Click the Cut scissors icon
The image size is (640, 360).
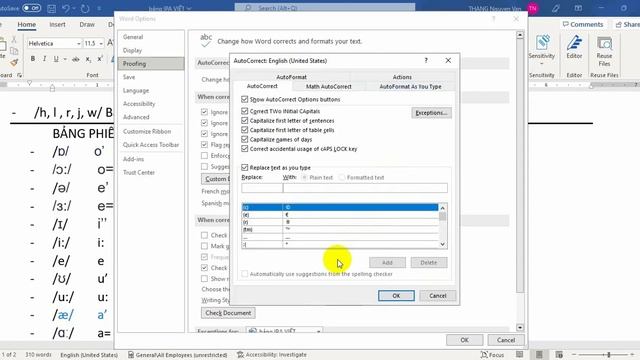[x=14, y=40]
